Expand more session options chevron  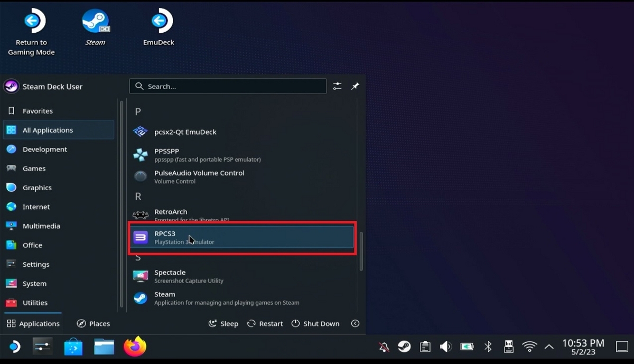[x=355, y=323]
